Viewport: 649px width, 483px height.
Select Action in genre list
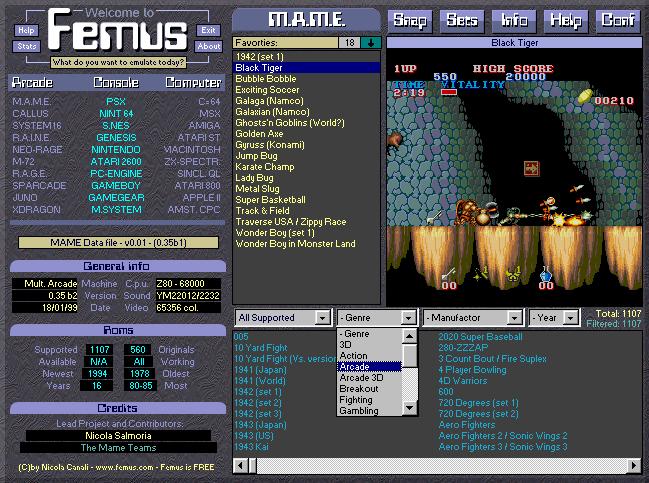click(370, 356)
